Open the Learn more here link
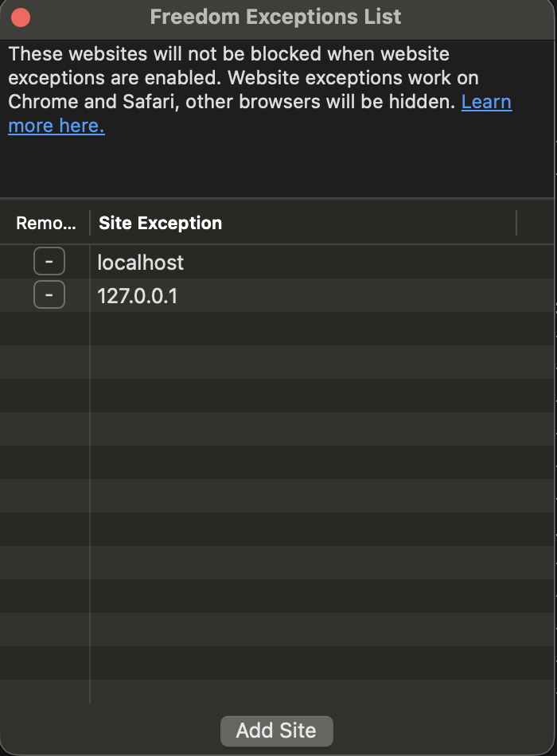Screen dimensions: 557x756 click(x=56, y=125)
